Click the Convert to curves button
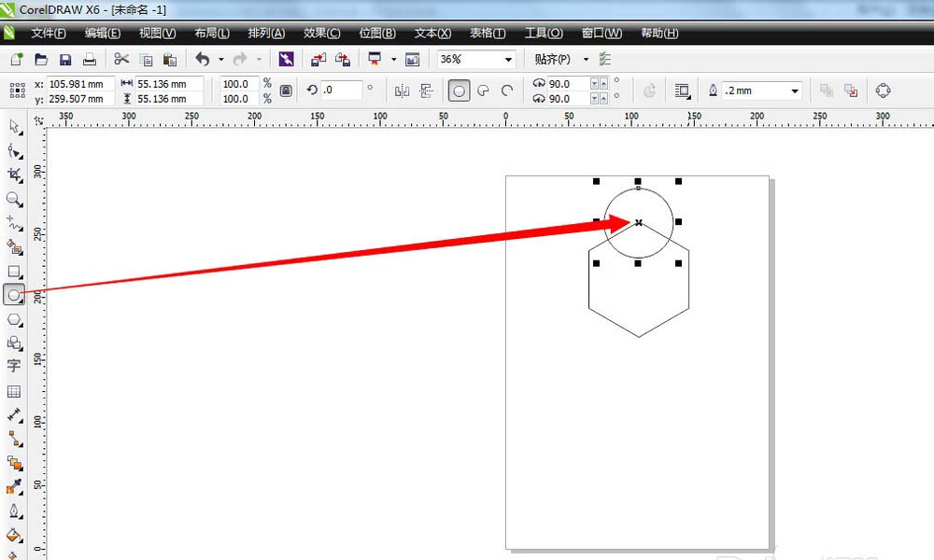 [883, 91]
